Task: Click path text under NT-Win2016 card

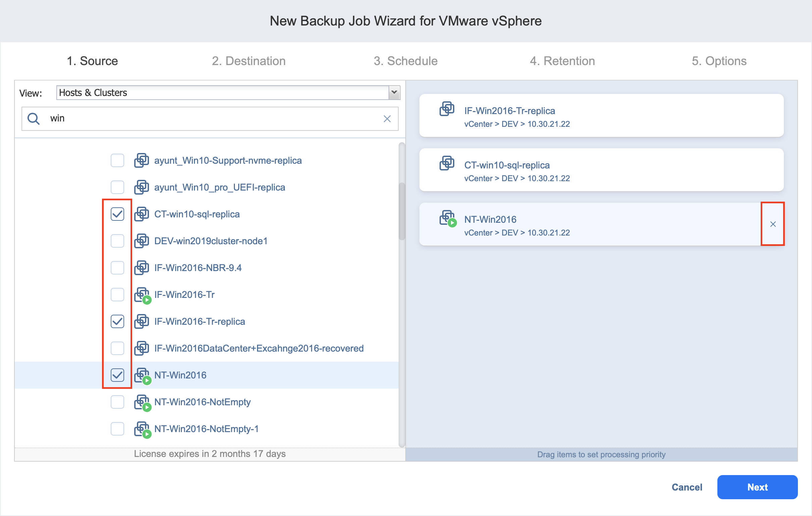Action: click(517, 233)
